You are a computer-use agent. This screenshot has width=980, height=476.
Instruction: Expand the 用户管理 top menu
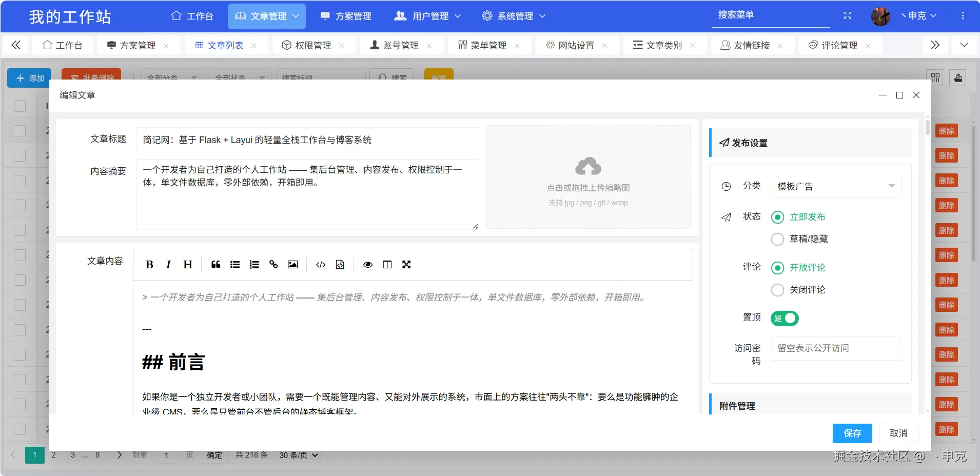click(427, 16)
